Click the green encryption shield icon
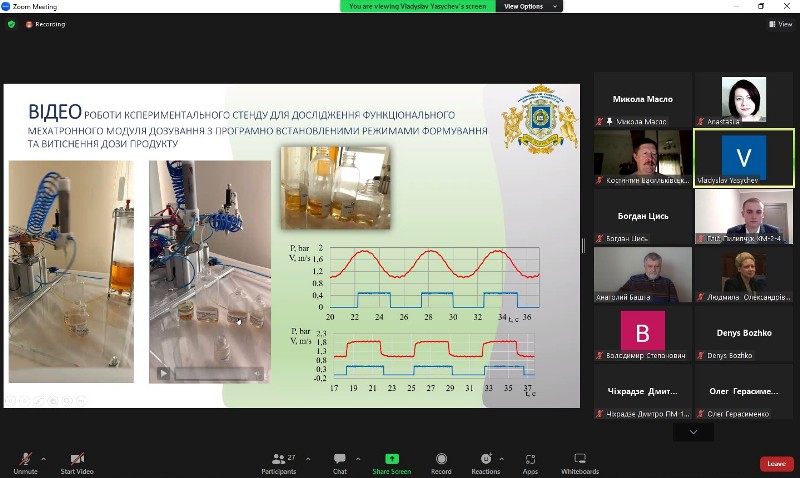Viewport: 800px width, 478px height. pos(11,24)
